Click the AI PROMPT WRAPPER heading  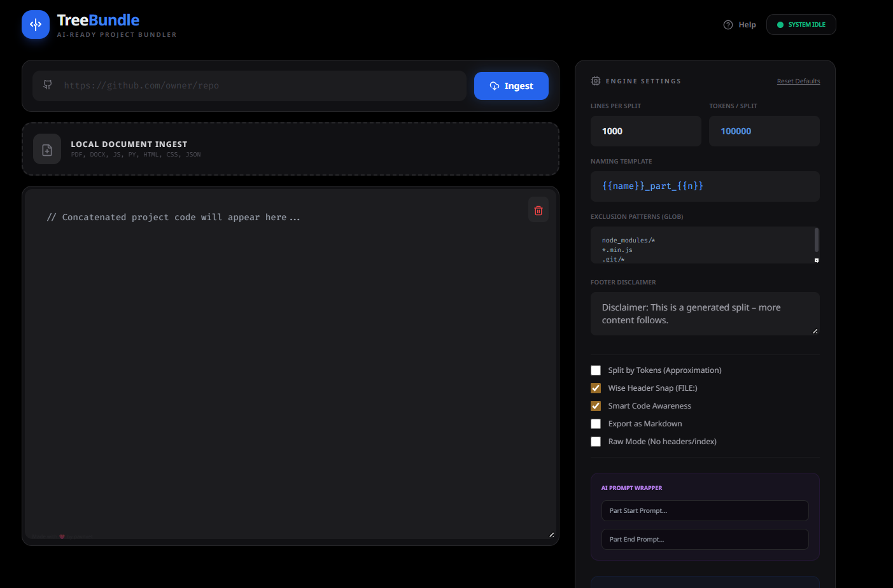point(631,488)
